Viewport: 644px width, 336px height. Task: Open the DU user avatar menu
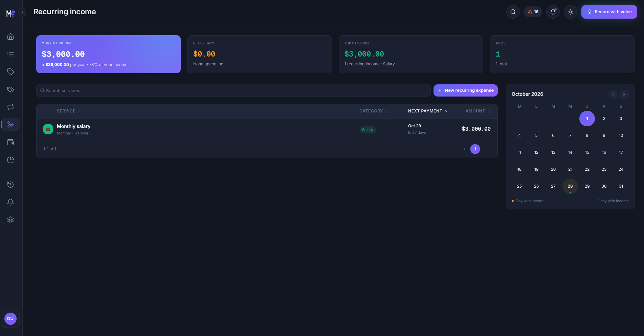(10, 319)
